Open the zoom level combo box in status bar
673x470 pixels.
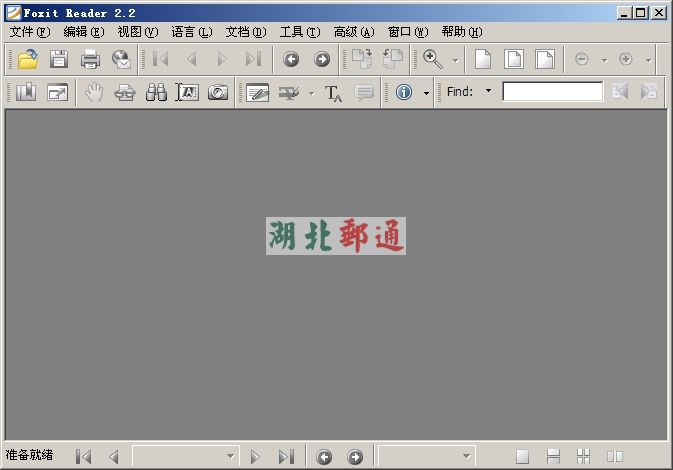point(427,456)
